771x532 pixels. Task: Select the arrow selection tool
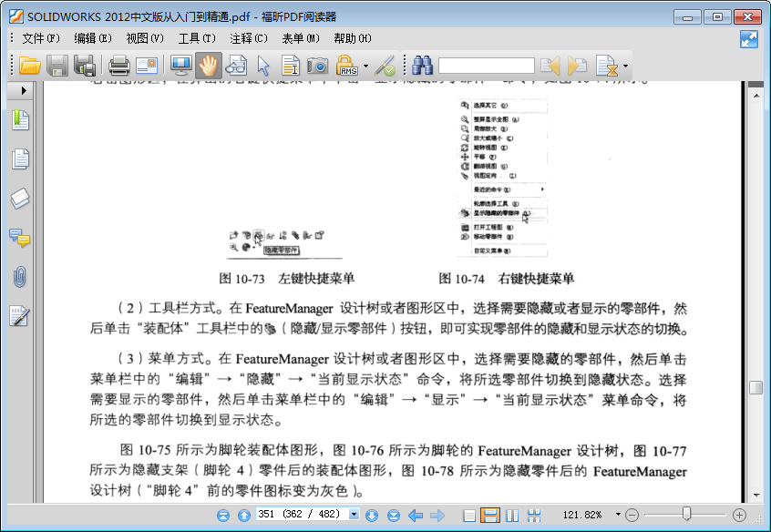pos(263,66)
